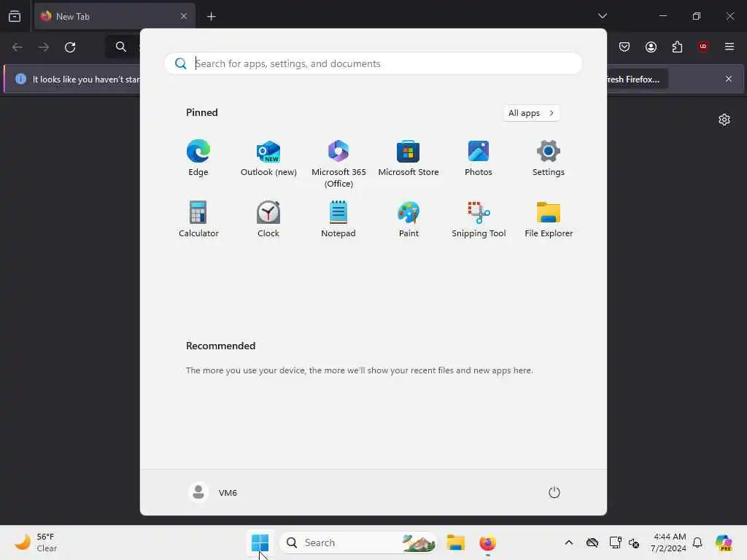This screenshot has height=560, width=747.
Task: Open Firefox recent browsing view button
Action: tap(15, 16)
